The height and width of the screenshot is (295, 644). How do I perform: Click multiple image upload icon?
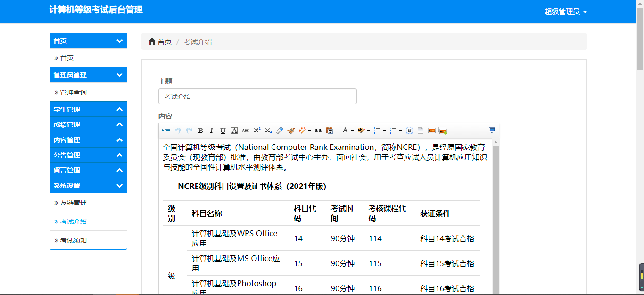[443, 131]
